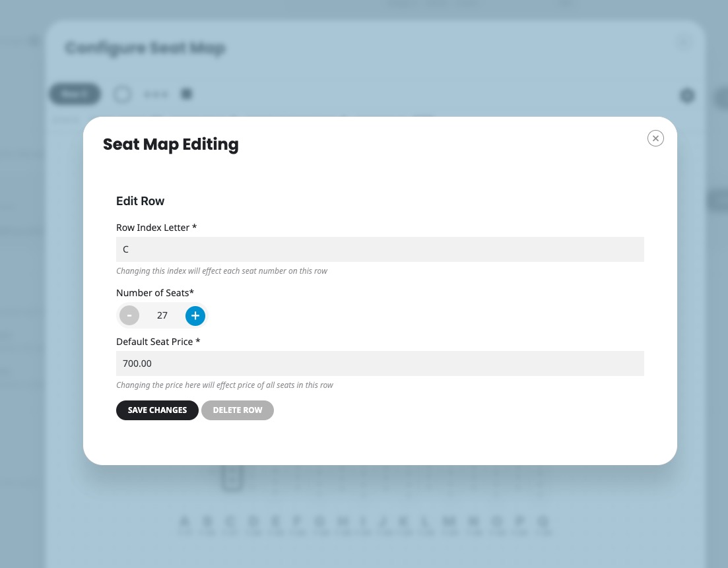
Task: Save changes to the row
Action: pyautogui.click(x=157, y=410)
